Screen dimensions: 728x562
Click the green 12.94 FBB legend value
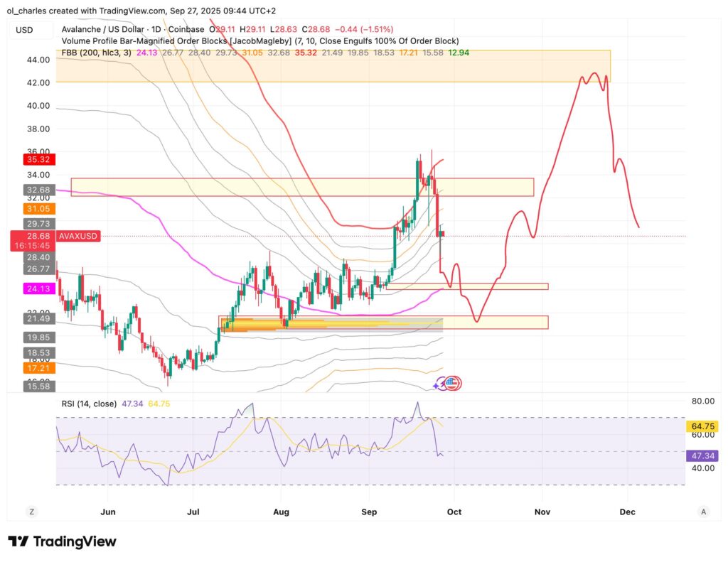[459, 53]
